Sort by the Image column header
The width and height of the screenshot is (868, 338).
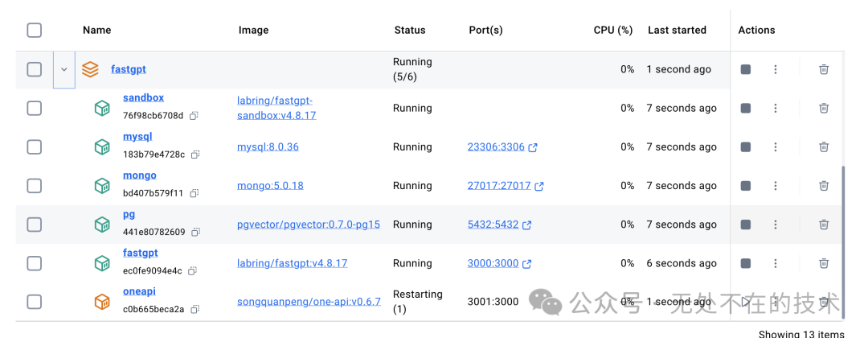coord(253,30)
